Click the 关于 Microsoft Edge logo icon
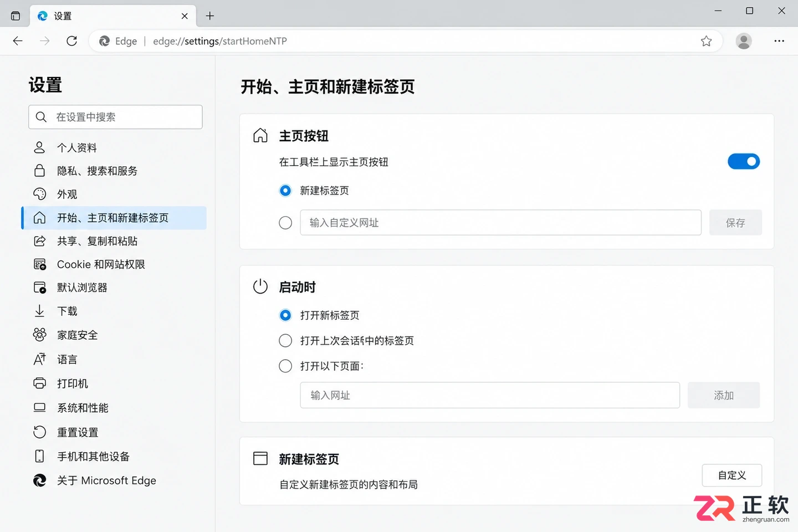This screenshot has width=798, height=532. coord(40,480)
